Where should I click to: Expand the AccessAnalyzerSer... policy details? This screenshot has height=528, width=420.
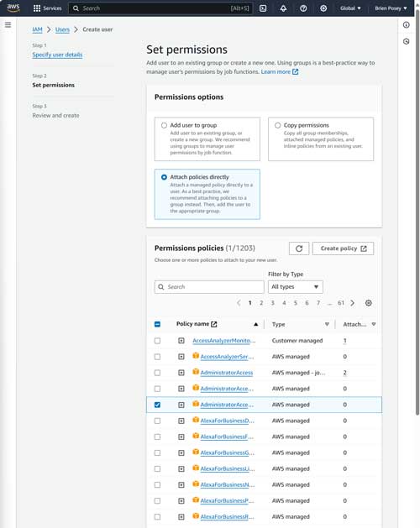(181, 357)
